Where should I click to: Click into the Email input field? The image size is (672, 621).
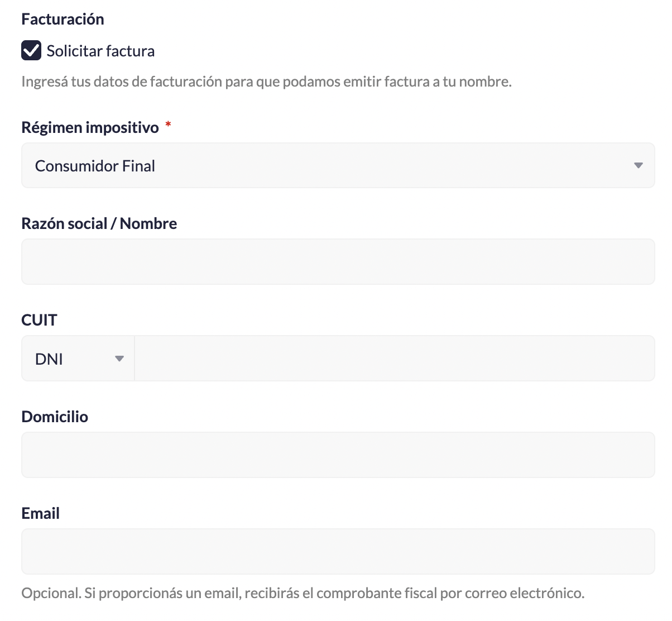(x=337, y=552)
